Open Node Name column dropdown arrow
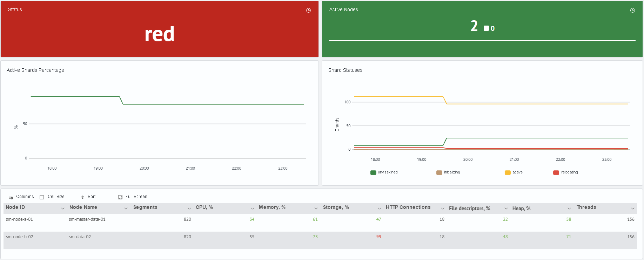 (126, 208)
